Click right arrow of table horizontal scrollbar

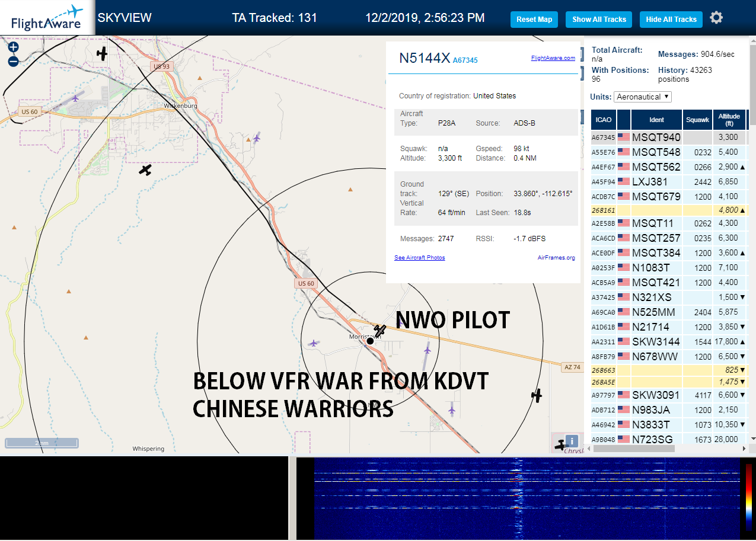pyautogui.click(x=744, y=449)
